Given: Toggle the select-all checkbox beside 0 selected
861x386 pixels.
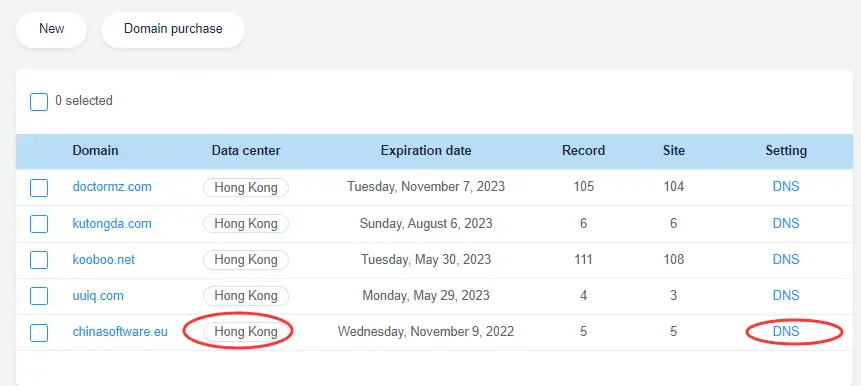Looking at the screenshot, I should tap(39, 102).
